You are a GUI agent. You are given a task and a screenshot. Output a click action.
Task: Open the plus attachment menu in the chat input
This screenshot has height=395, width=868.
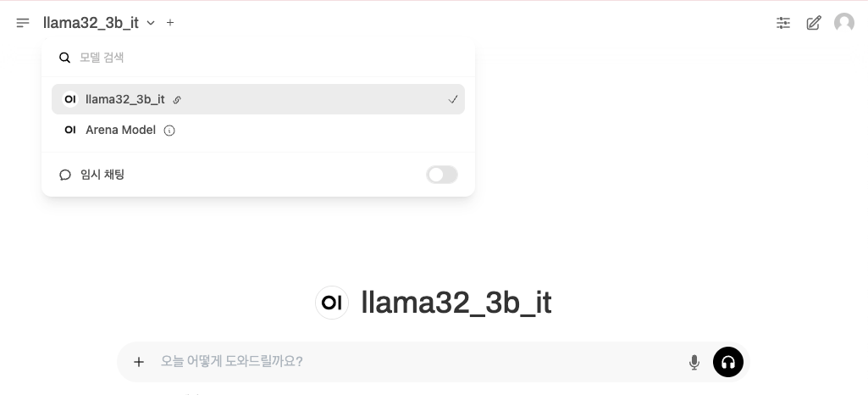pyautogui.click(x=139, y=362)
